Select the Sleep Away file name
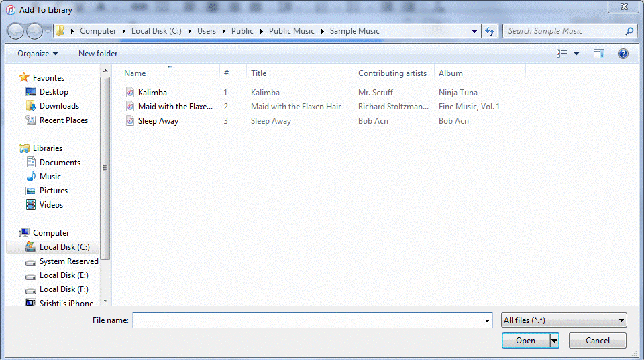The image size is (644, 360). (x=158, y=121)
